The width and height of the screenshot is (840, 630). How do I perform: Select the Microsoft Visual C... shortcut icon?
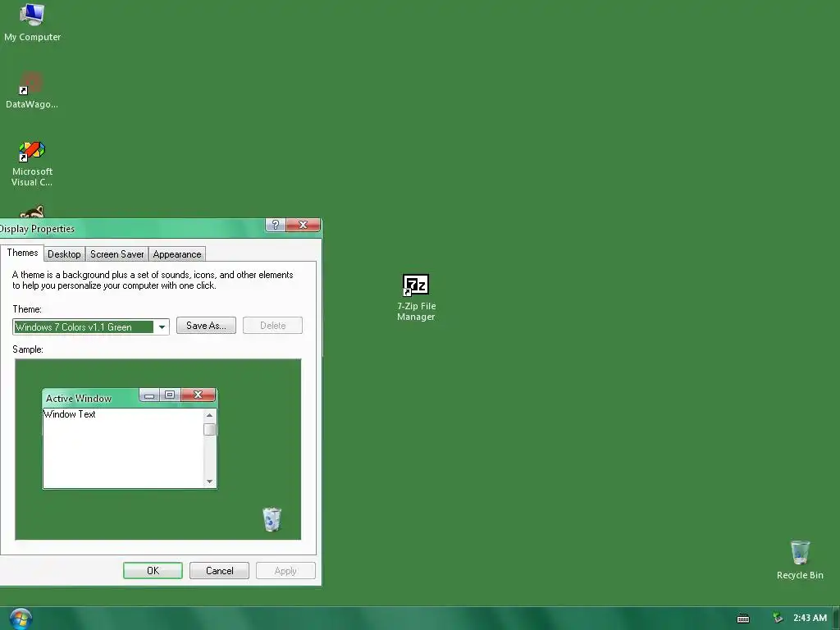tap(32, 163)
